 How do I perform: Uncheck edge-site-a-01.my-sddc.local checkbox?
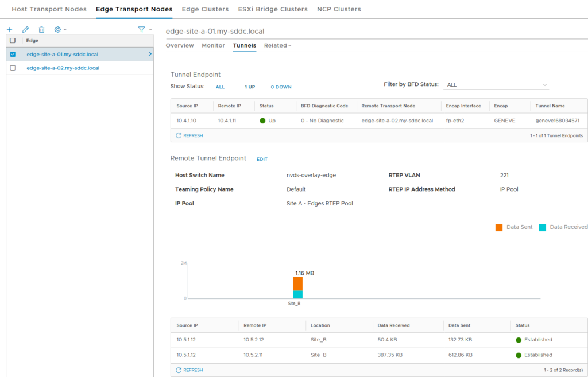tap(13, 55)
